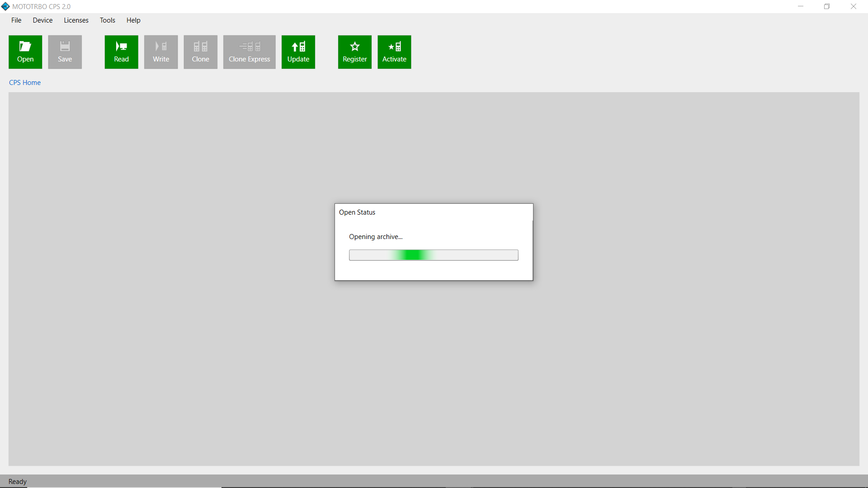Click the 'Opening archive...' status text
868x488 pixels.
tap(376, 237)
